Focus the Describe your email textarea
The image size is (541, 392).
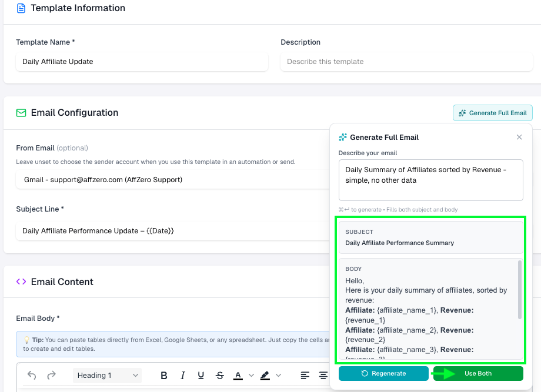(x=430, y=180)
